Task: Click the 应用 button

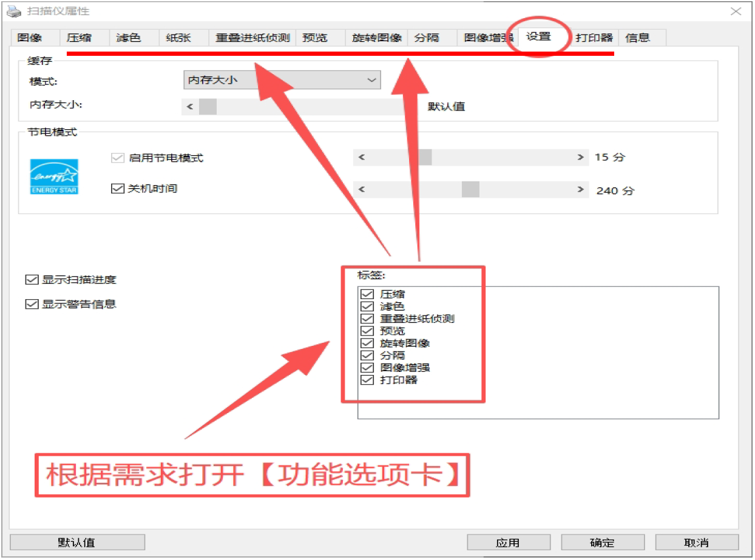Action: [509, 542]
